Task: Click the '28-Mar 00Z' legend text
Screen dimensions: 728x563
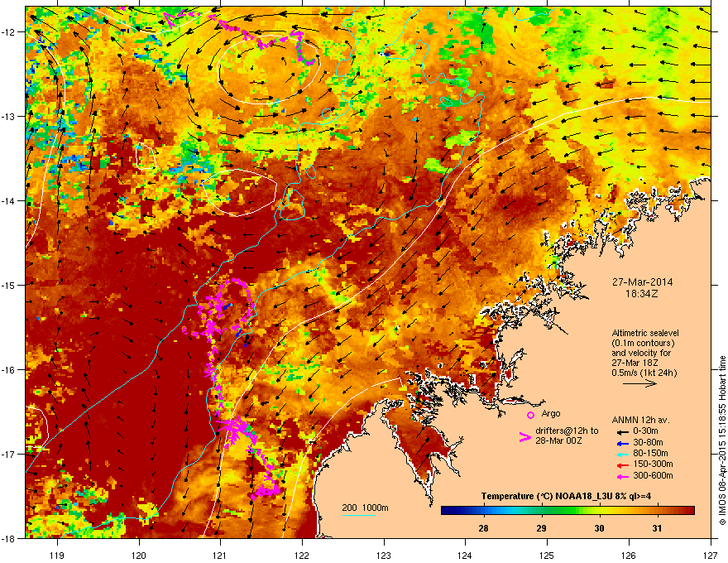Action: click(558, 440)
